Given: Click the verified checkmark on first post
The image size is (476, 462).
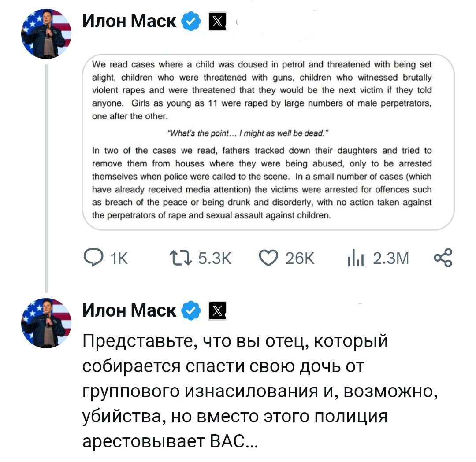Looking at the screenshot, I should click(190, 22).
